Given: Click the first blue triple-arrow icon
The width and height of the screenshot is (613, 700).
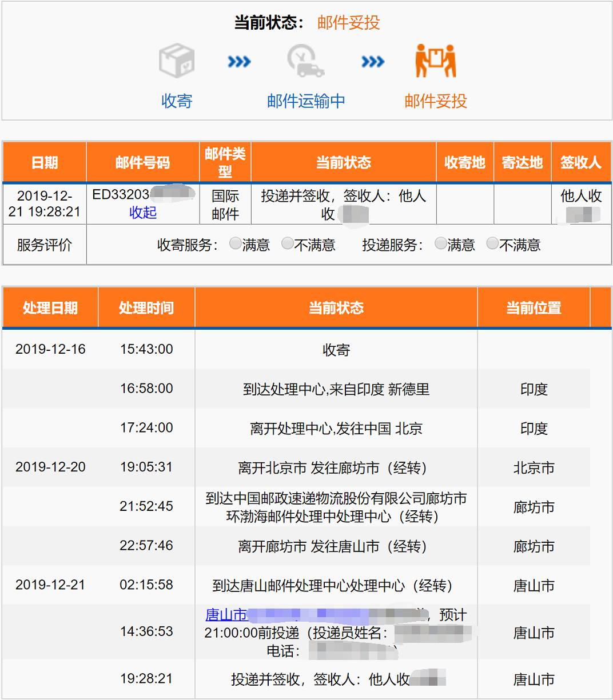Looking at the screenshot, I should point(239,61).
